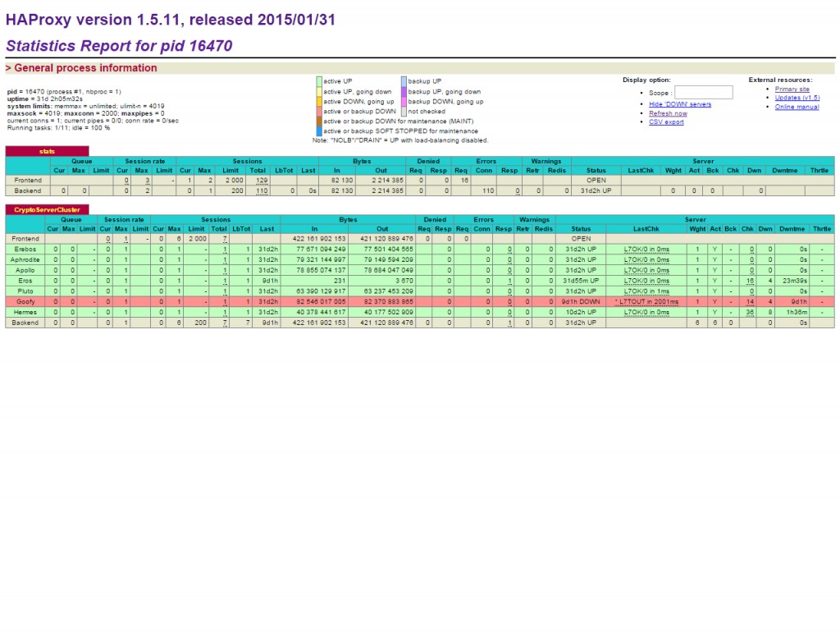
Task: Open the Primary site link
Action: [x=792, y=89]
